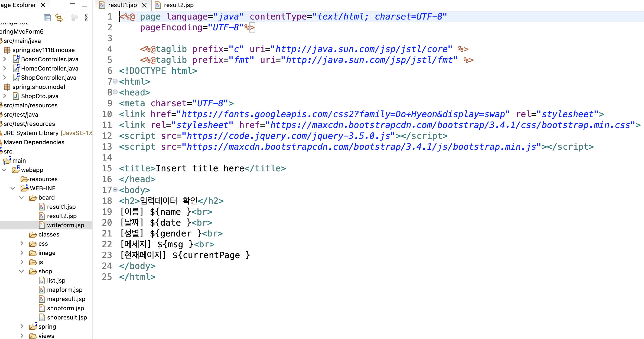This screenshot has height=339, width=644.
Task: Click the Collapse All icon in Package Explorer
Action: pyautogui.click(x=47, y=18)
